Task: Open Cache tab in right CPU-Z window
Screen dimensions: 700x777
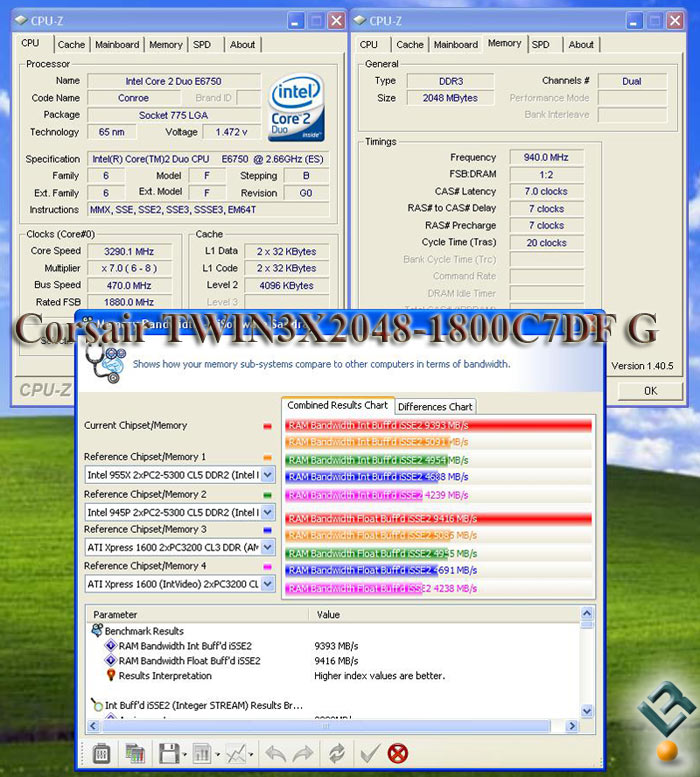Action: click(410, 45)
